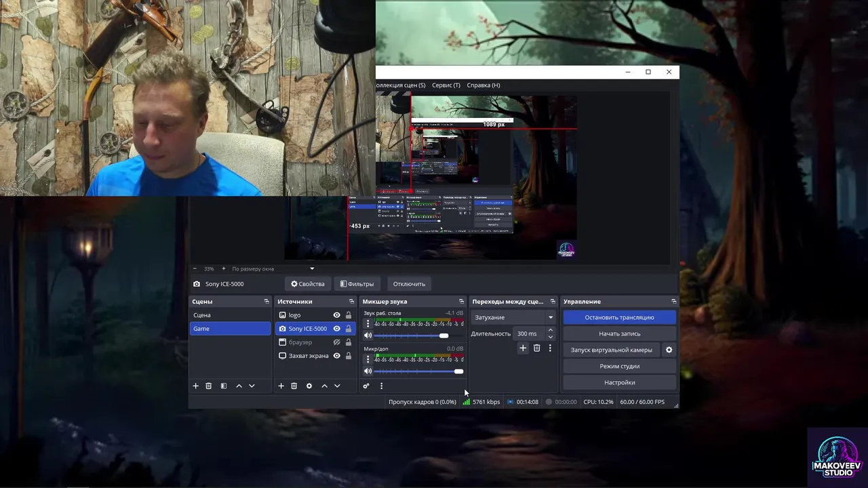The height and width of the screenshot is (488, 868).
Task: Move the scene down with the Сцены down arrow
Action: pyautogui.click(x=252, y=386)
